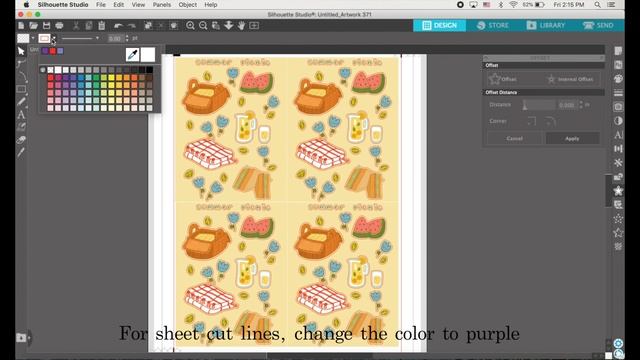Activate the eyedropper color picker
This screenshot has height=360, width=640.
pos(133,54)
